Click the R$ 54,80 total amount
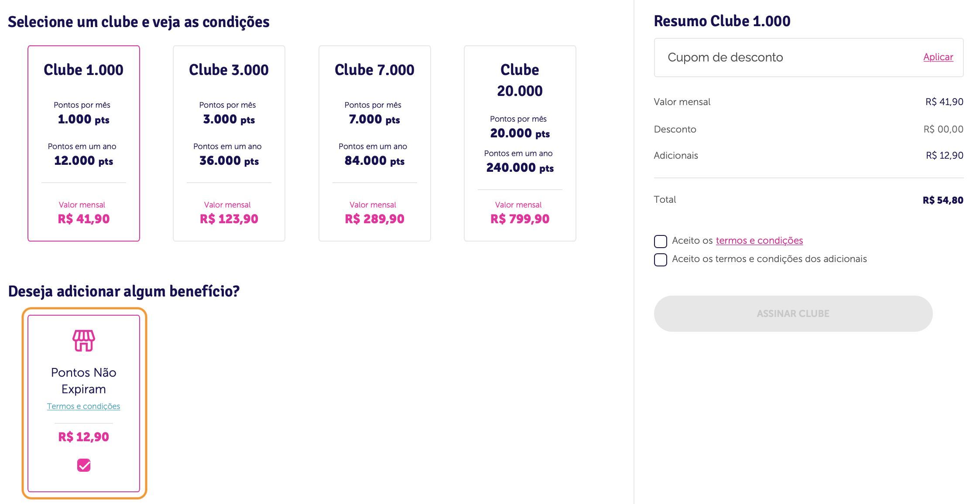The image size is (980, 504). 943,200
